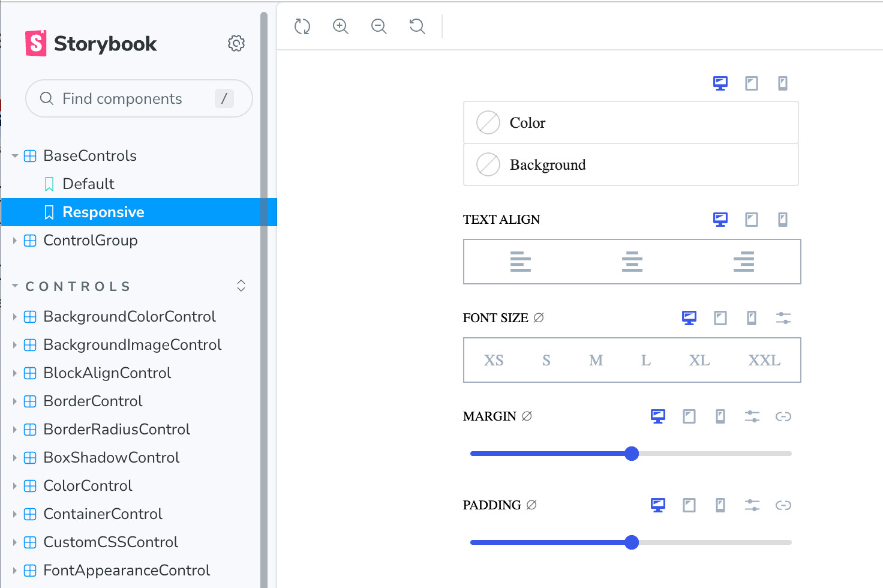Open Storybook settings gear

236,43
